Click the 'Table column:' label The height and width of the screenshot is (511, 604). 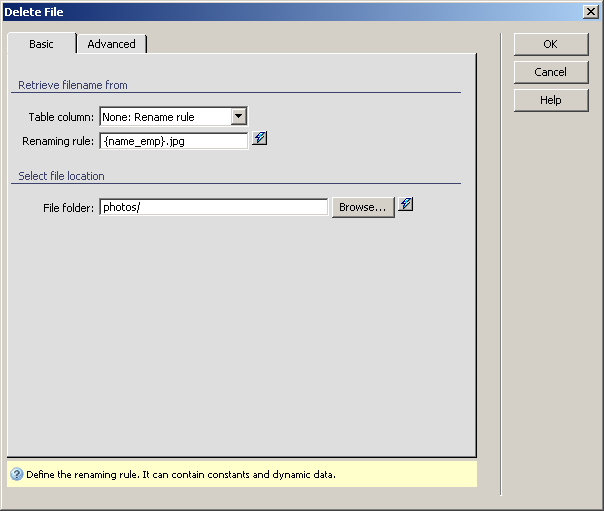(61, 117)
